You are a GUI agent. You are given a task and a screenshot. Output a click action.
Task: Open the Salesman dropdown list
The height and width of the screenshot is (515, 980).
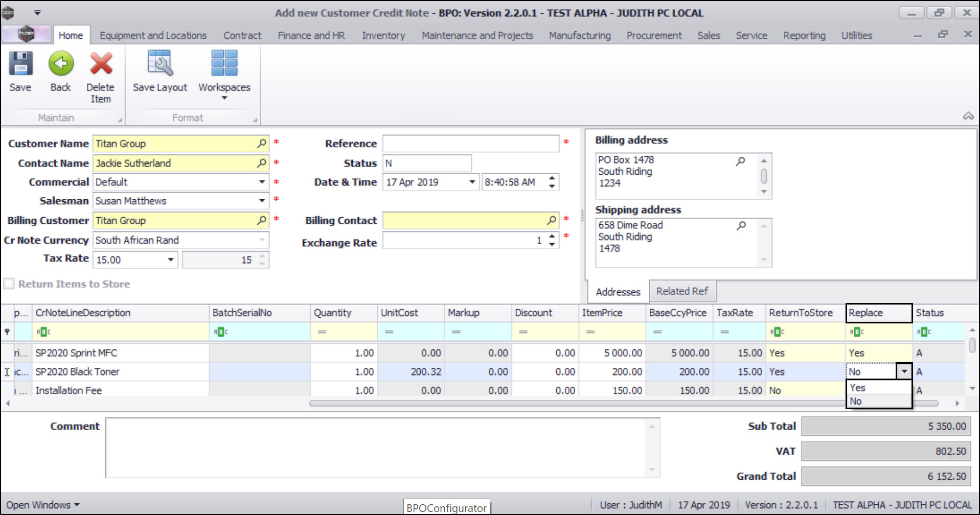(262, 201)
